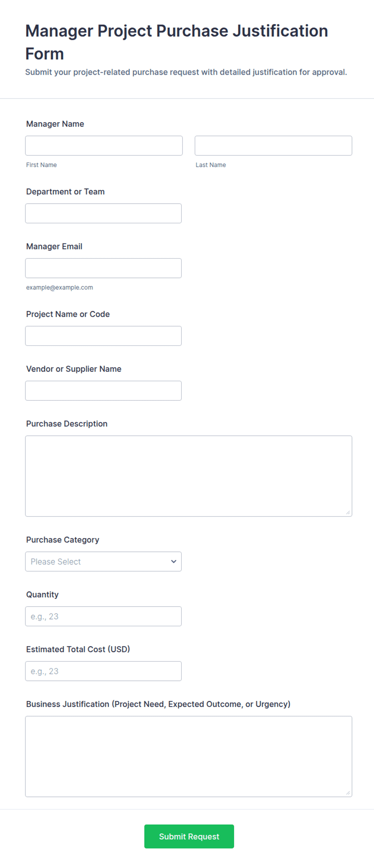Screen dimensions: 374x868
Task: Click inside the Business Justification textarea
Action: click(x=188, y=756)
